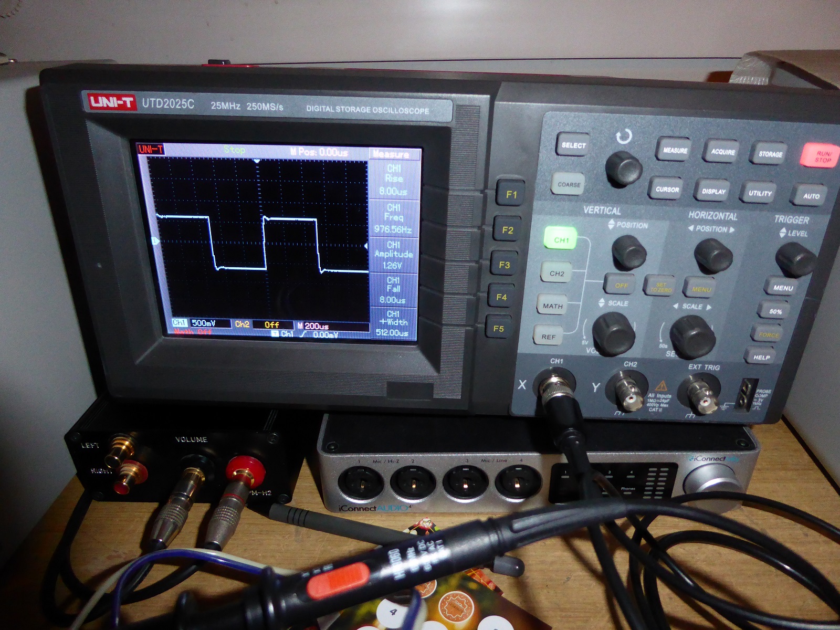Flip the orange attenuation switch on the probe
This screenshot has width=840, height=630.
pyautogui.click(x=339, y=580)
